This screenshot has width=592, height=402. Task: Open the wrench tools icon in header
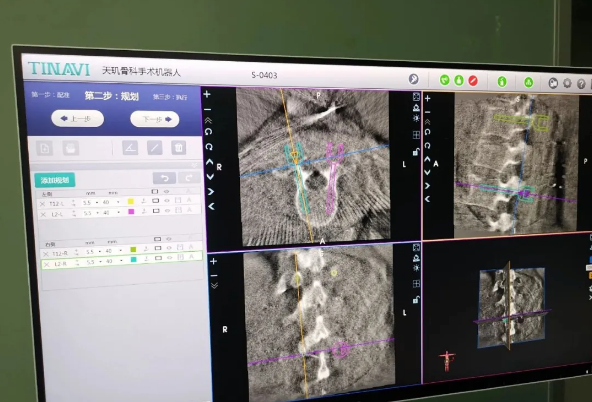click(x=414, y=79)
